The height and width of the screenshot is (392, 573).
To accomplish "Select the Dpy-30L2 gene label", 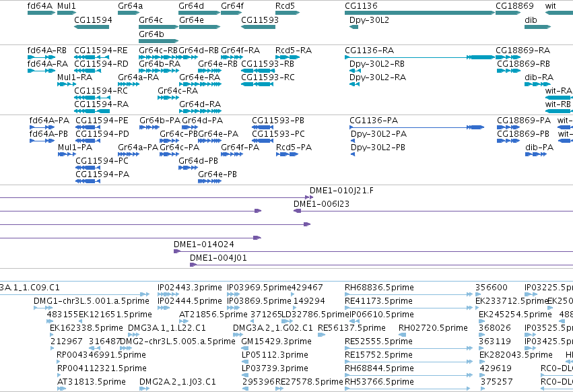I will point(369,20).
